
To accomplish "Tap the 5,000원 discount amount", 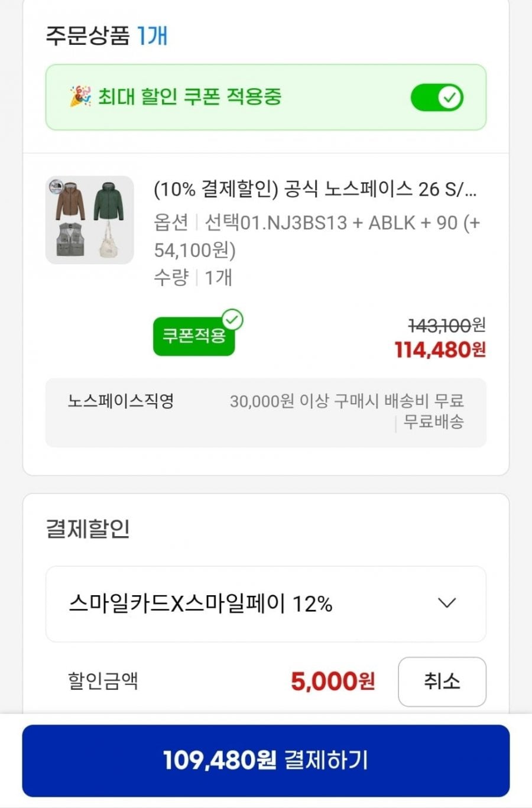I will coord(333,682).
